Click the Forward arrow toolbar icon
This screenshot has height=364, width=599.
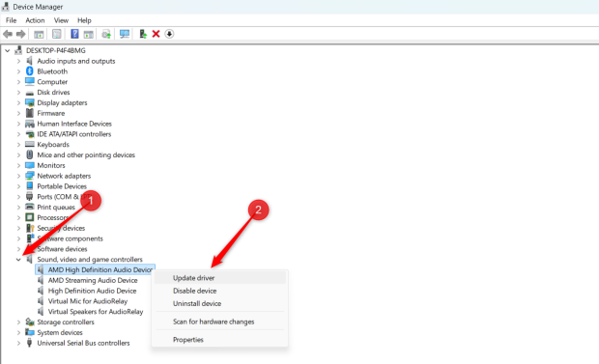[x=21, y=34]
